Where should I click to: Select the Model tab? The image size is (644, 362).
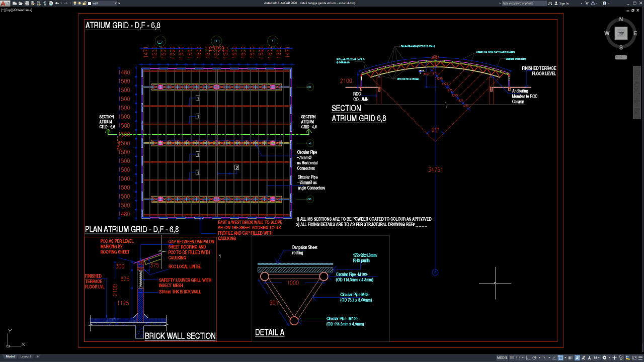click(x=10, y=356)
